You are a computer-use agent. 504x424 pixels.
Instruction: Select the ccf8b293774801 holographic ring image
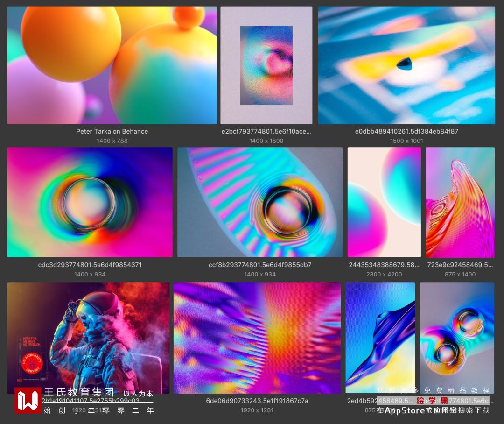[x=260, y=202]
